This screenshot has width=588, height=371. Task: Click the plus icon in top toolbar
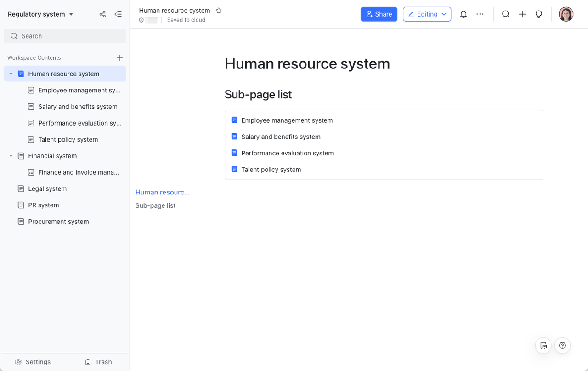tap(522, 14)
